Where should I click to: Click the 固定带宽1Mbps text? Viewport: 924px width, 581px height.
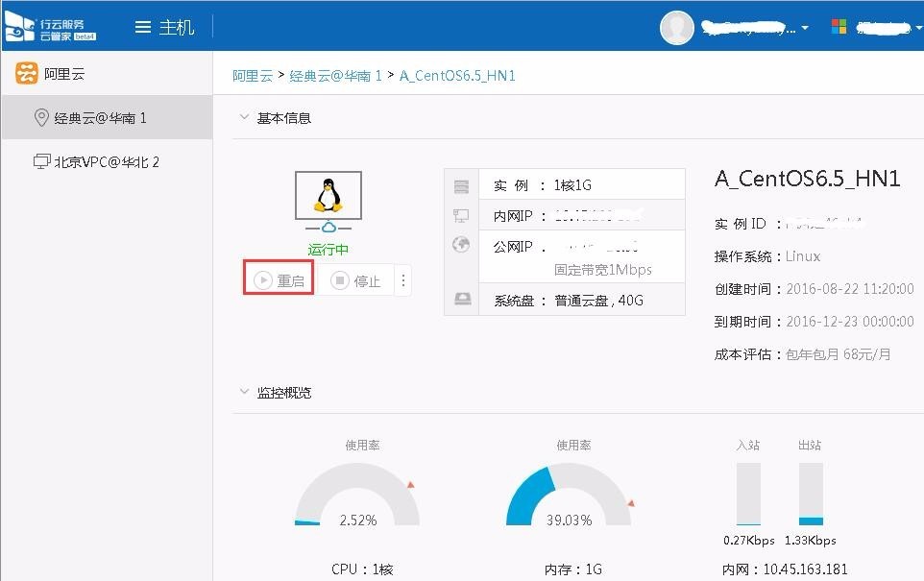point(603,270)
